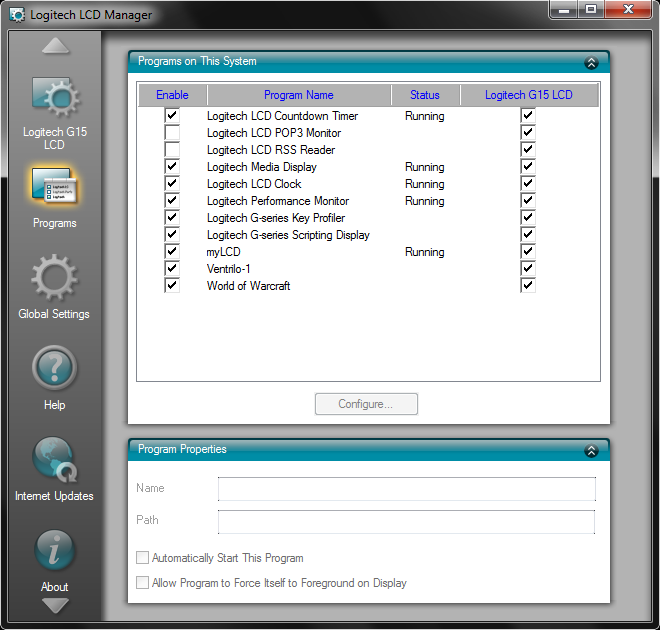Select the World of Warcraft program row
Image resolution: width=660 pixels, height=630 pixels.
(368, 285)
